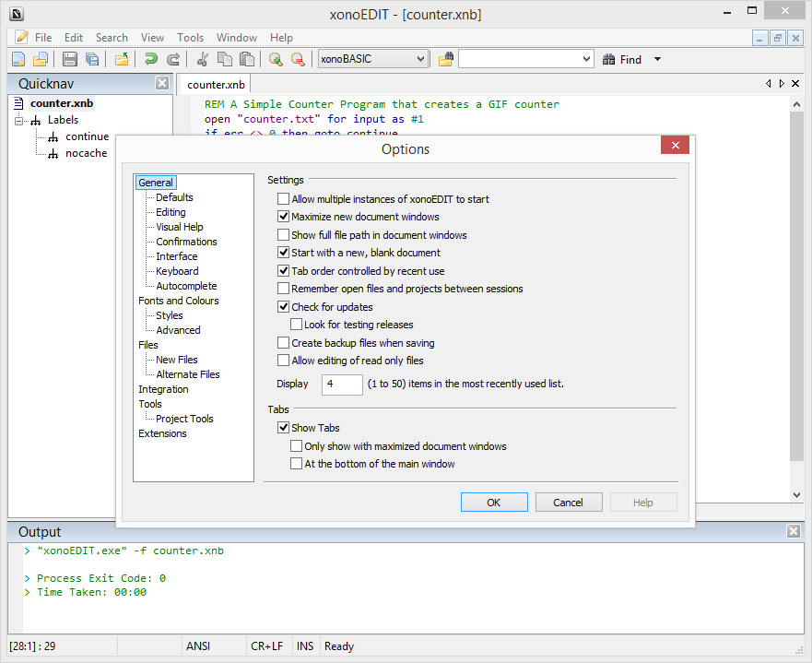This screenshot has width=812, height=663.
Task: Open the File menu
Action: 43,37
